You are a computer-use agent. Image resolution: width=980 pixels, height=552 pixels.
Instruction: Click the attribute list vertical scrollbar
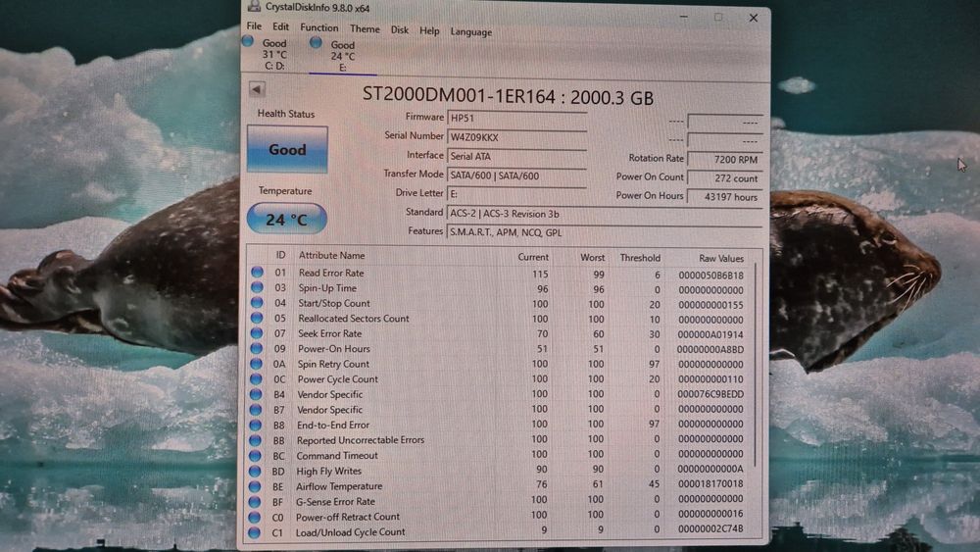pyautogui.click(x=757, y=366)
